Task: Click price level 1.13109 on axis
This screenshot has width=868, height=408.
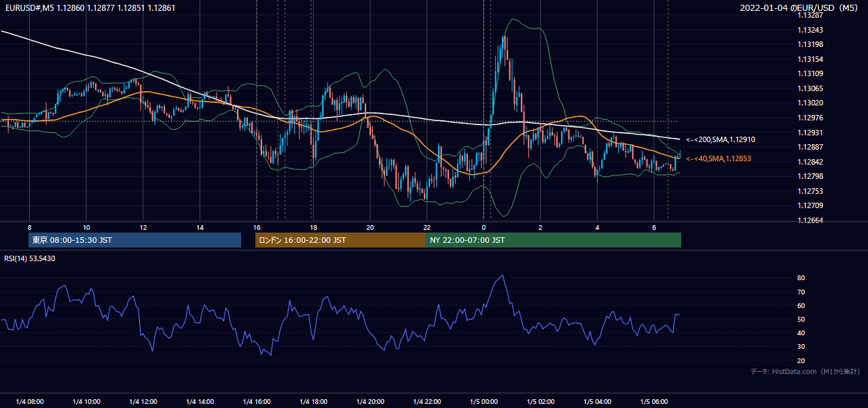Action: (x=810, y=73)
